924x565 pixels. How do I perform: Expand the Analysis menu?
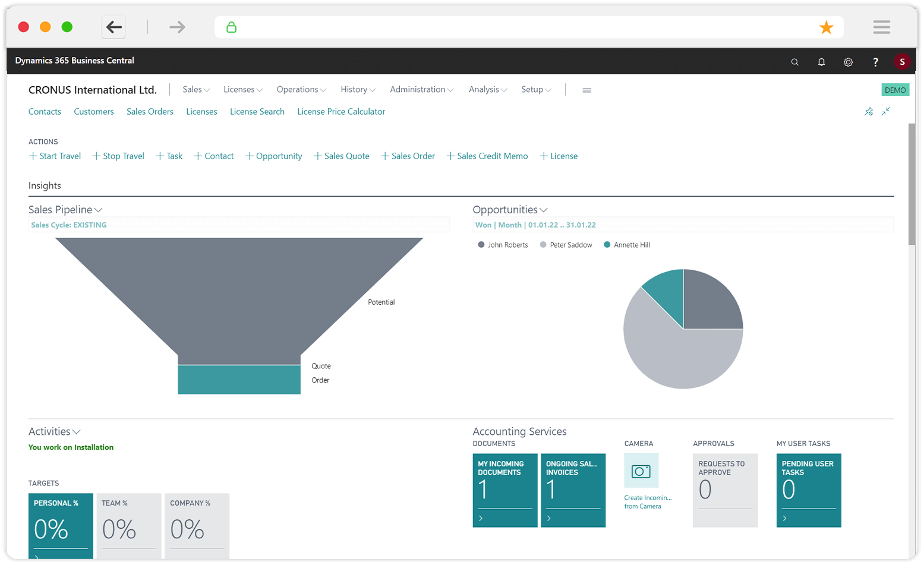(488, 90)
